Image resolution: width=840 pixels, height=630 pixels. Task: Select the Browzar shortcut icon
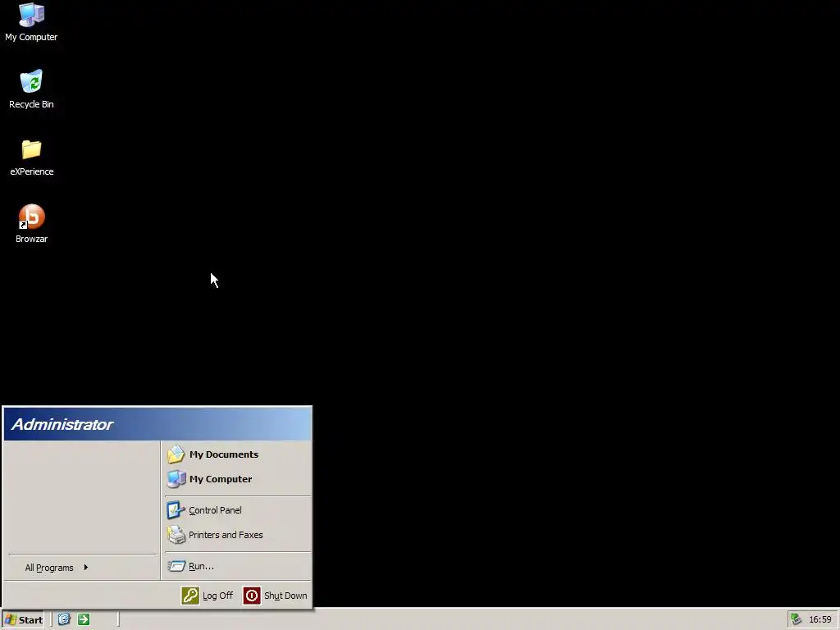[31, 224]
